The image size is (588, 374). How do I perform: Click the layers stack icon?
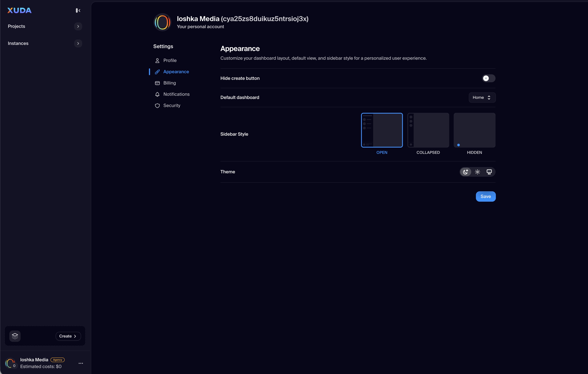point(15,336)
